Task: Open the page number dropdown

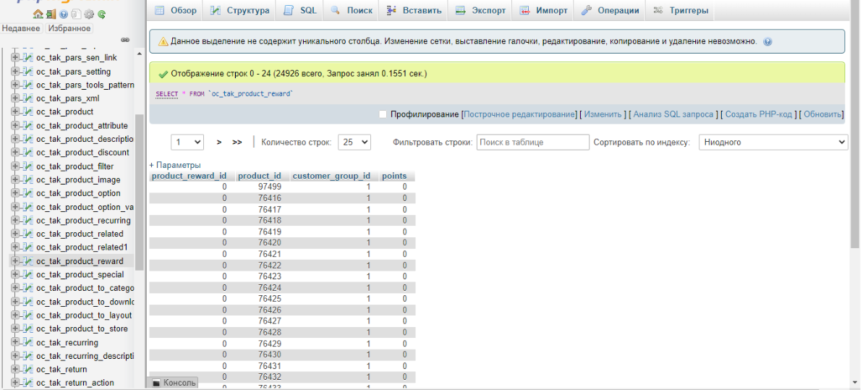Action: point(187,143)
